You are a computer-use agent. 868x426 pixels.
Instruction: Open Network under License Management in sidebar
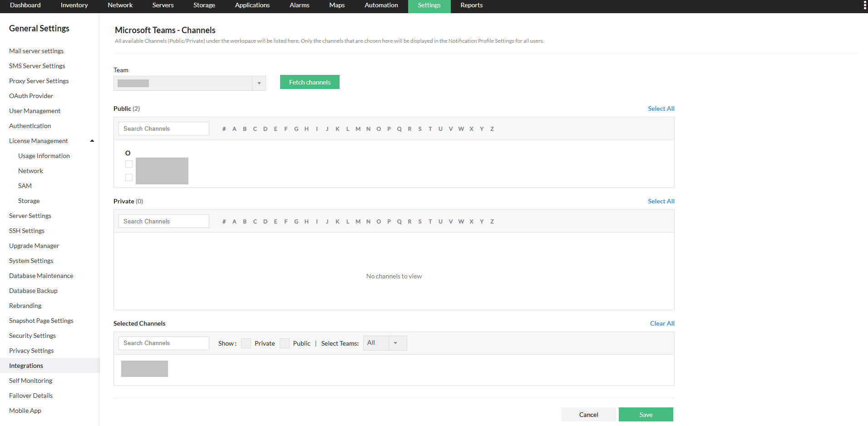[30, 171]
